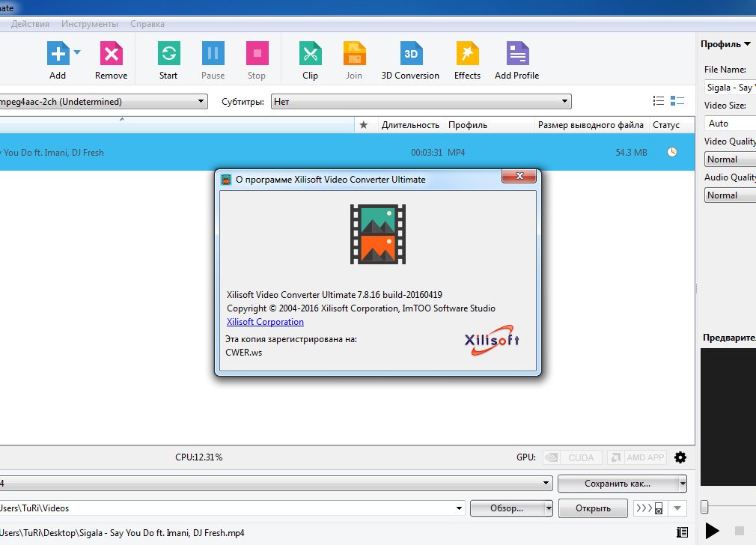
Task: Open the Действия menu
Action: [x=30, y=24]
